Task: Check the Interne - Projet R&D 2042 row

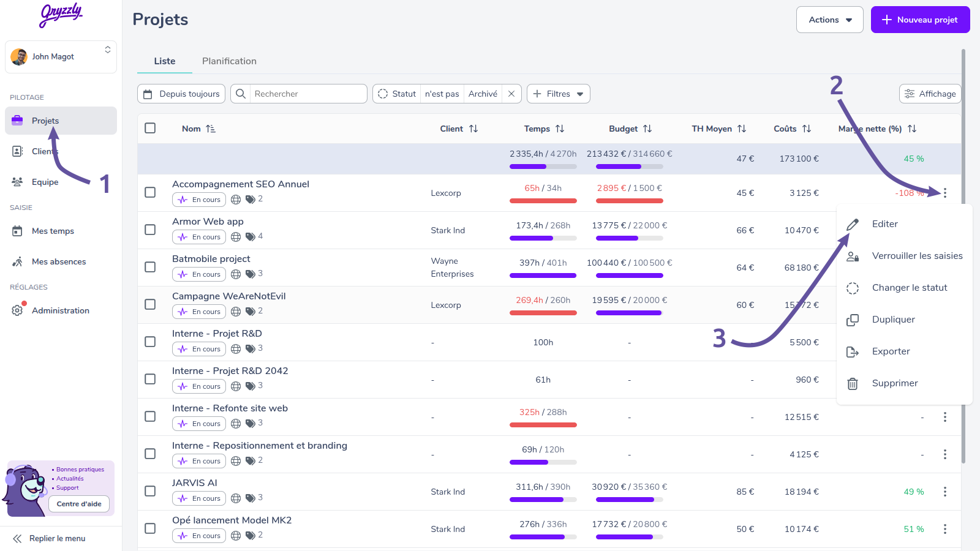Action: (150, 379)
